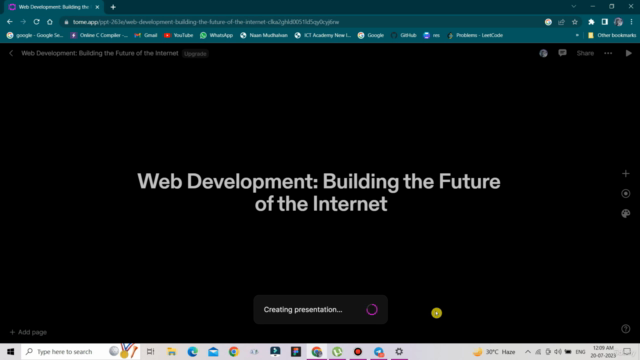The height and width of the screenshot is (360, 640).
Task: Open the notification center icon
Action: pos(627,352)
